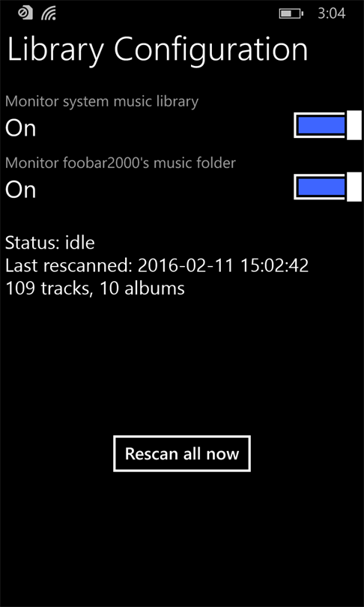Tap the 10 albums count text
Screen dimensions: 364x607
pyautogui.click(x=142, y=289)
